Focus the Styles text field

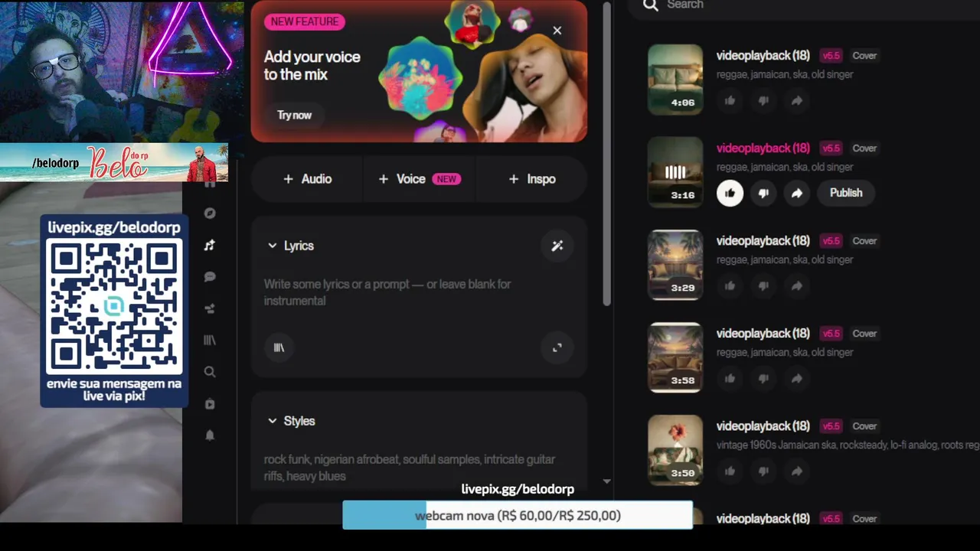click(419, 468)
